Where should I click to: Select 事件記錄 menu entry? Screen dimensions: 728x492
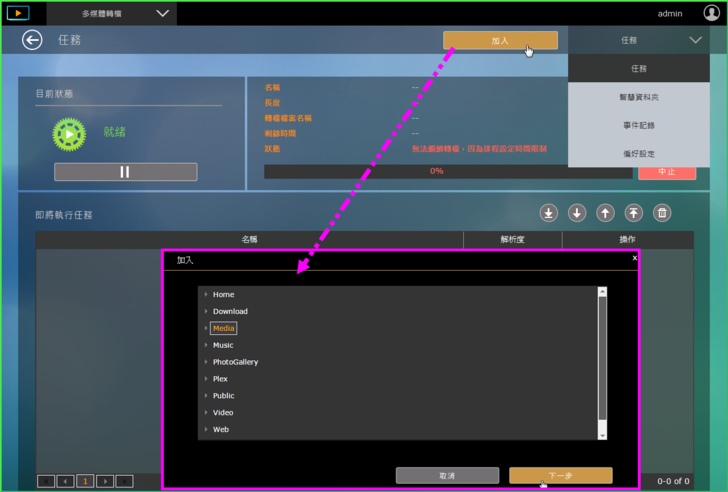pos(639,125)
